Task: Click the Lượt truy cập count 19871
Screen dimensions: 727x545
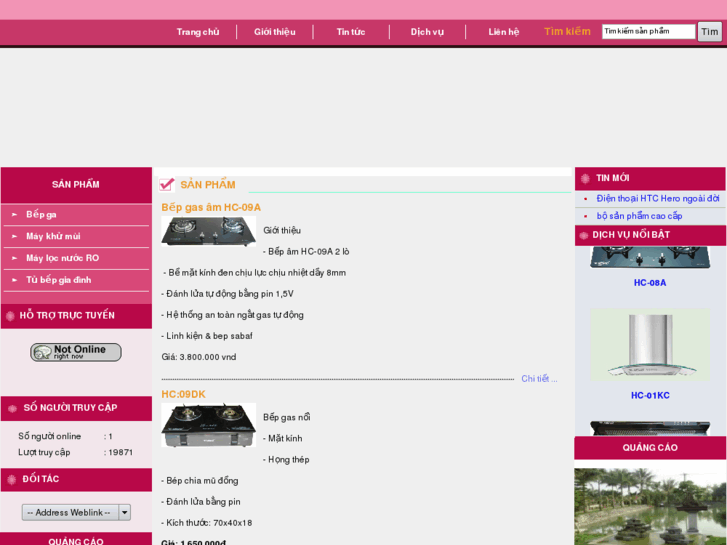Action: click(x=121, y=452)
